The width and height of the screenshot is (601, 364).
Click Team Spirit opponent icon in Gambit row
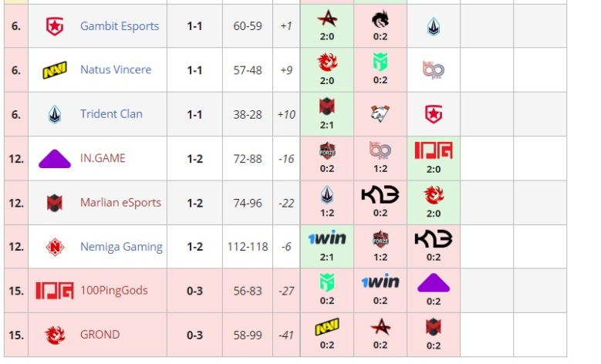[x=380, y=21]
